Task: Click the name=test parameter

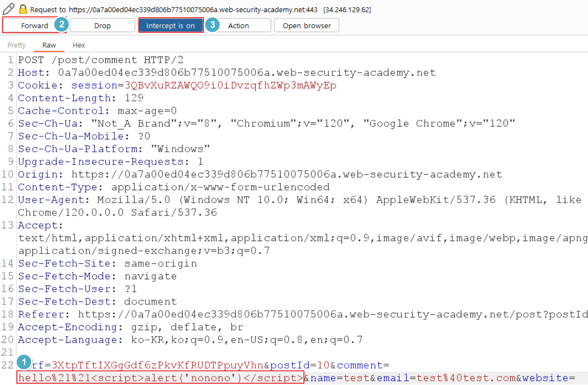Action: tap(340, 378)
